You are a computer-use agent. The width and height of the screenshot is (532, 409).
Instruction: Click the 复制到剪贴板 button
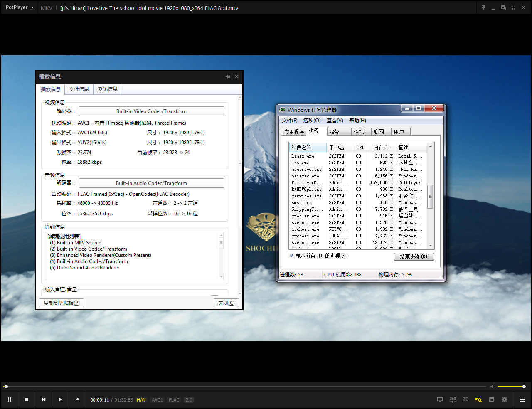coord(62,303)
